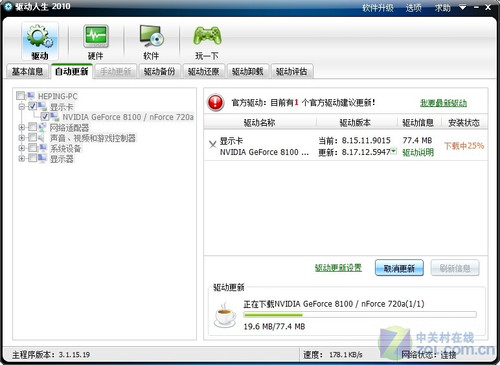Open the 我要最新驱动 link
500x365 pixels.
[x=443, y=103]
